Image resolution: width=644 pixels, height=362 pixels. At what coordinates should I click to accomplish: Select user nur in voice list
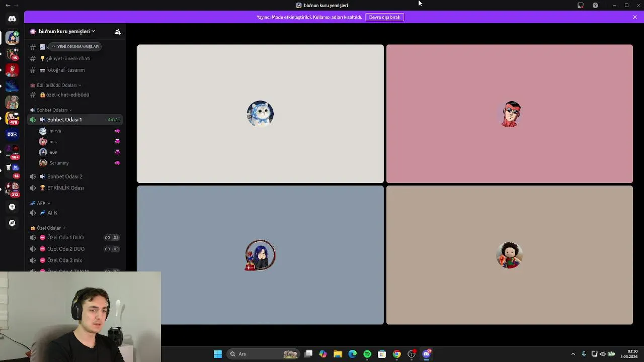click(79, 152)
